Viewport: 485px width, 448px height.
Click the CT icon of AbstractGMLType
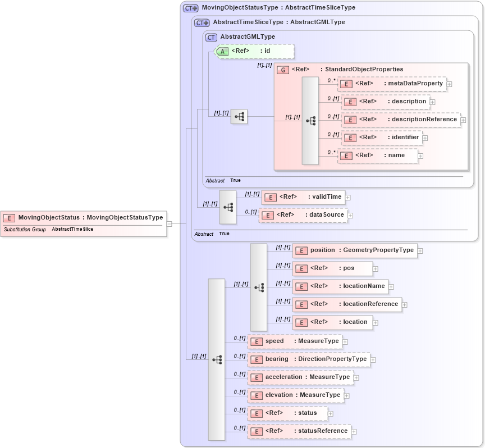pos(211,38)
